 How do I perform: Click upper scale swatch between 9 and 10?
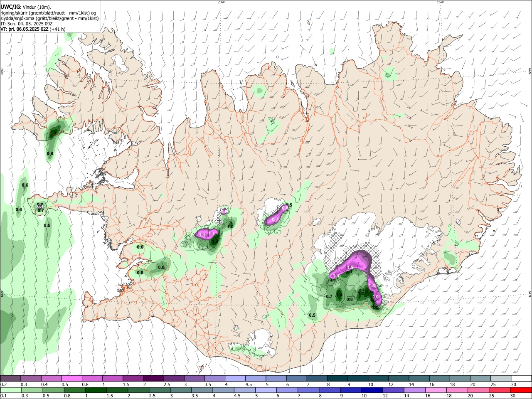(358, 378)
